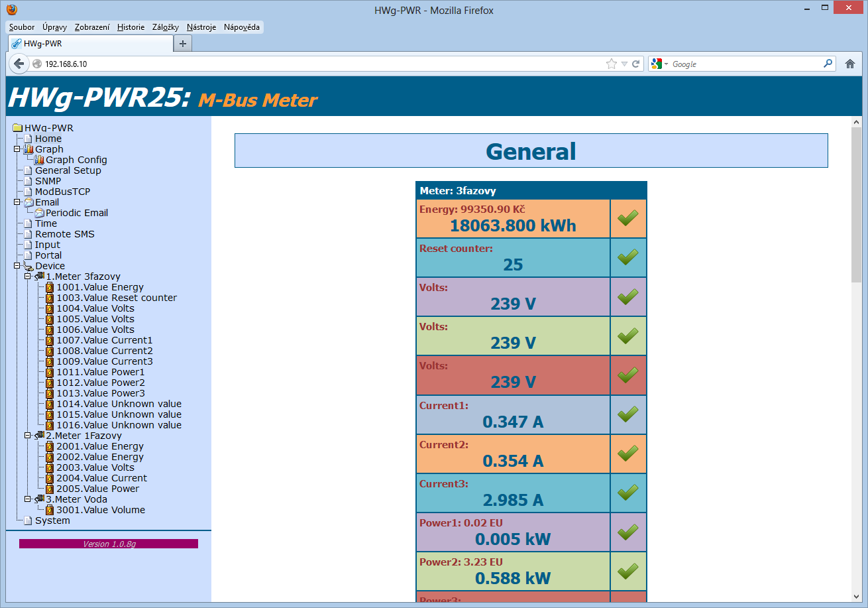Select 1005.Value Volts in the tree
868x608 pixels.
(x=95, y=319)
